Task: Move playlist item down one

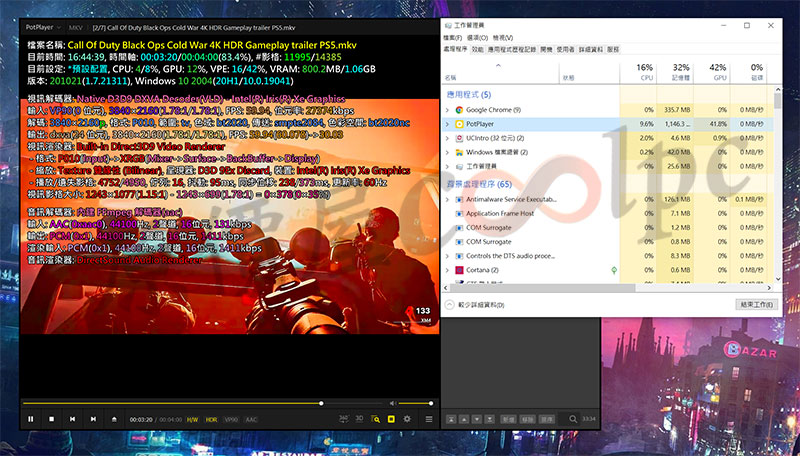Action: tap(477, 419)
